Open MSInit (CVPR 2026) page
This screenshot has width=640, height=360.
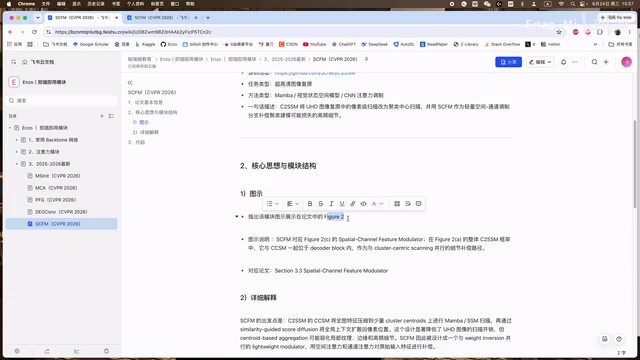57,176
